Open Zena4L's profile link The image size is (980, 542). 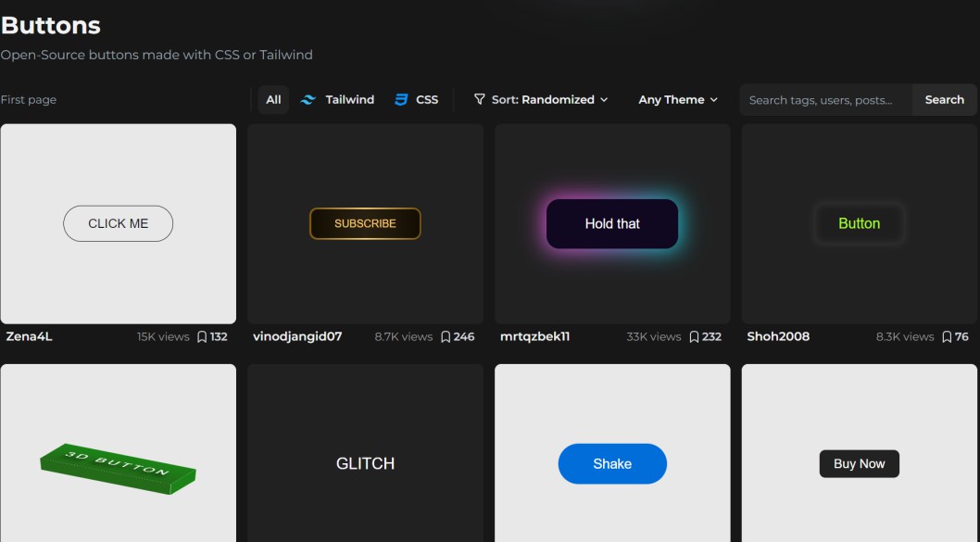coord(30,337)
